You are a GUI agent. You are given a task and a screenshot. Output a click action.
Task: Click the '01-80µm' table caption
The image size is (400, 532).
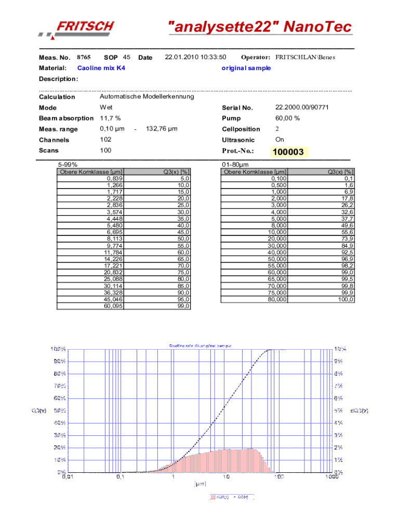[235, 165]
